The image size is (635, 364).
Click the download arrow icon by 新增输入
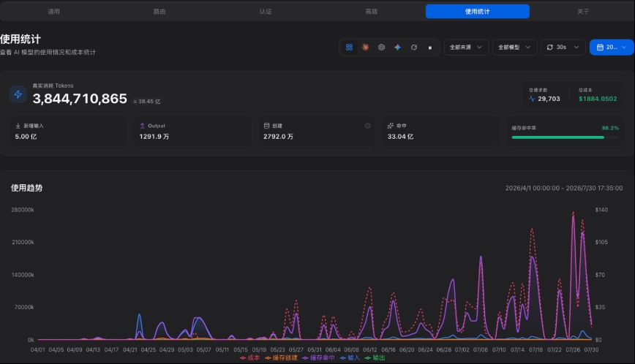(x=18, y=126)
